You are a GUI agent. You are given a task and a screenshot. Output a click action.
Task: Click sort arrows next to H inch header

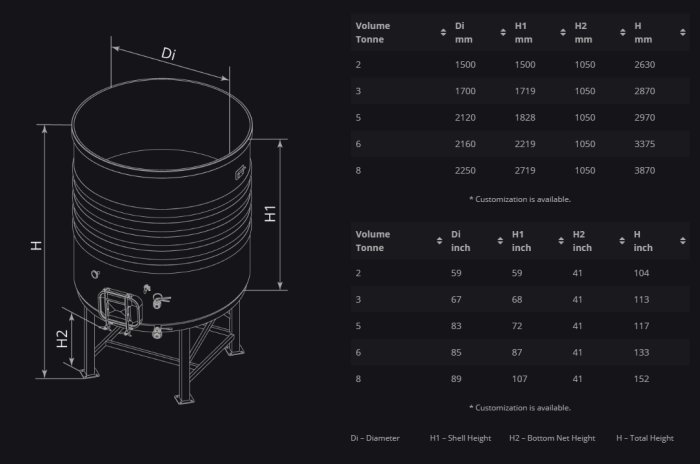point(682,241)
